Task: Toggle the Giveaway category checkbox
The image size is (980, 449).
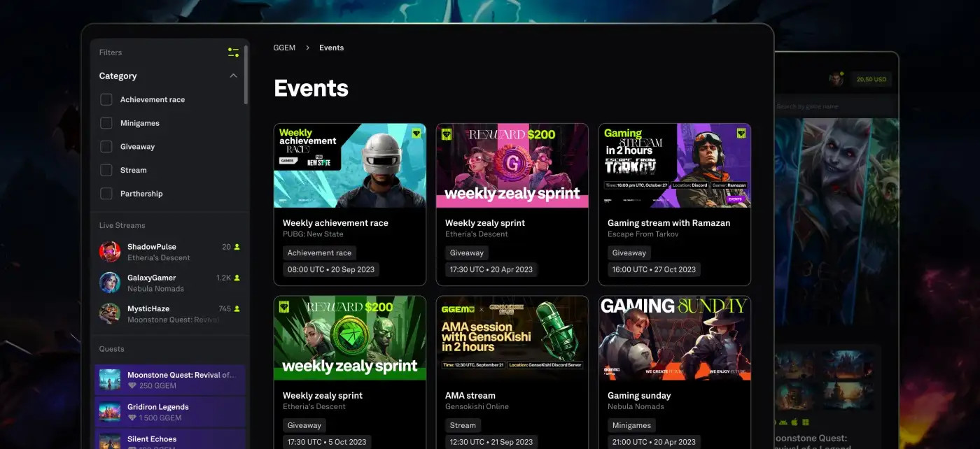Action: 106,147
